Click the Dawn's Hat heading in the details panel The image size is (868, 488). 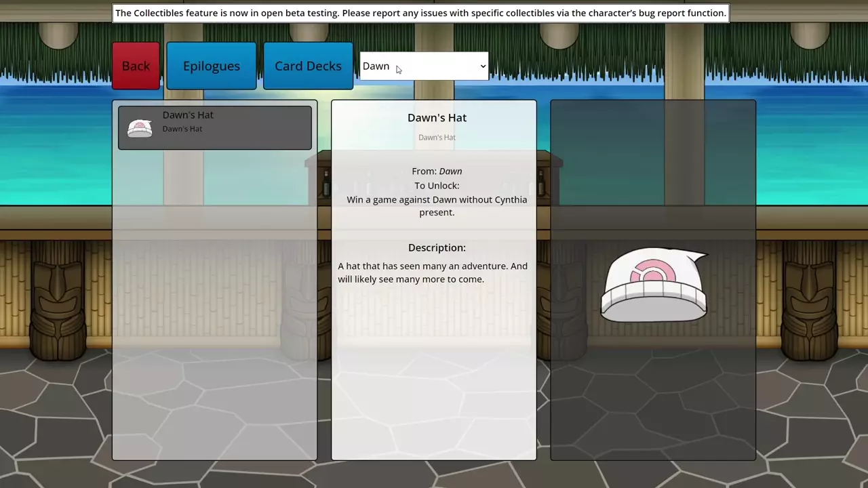tap(437, 118)
